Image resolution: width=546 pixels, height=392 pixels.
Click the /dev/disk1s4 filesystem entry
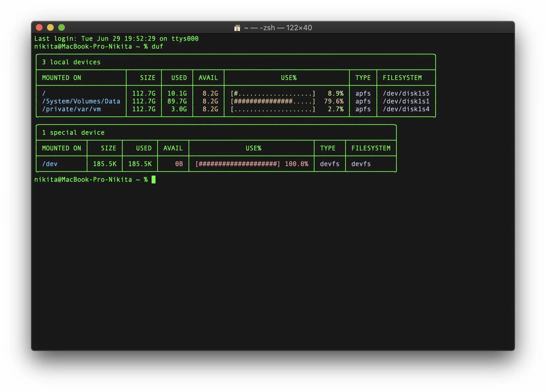[x=406, y=109]
